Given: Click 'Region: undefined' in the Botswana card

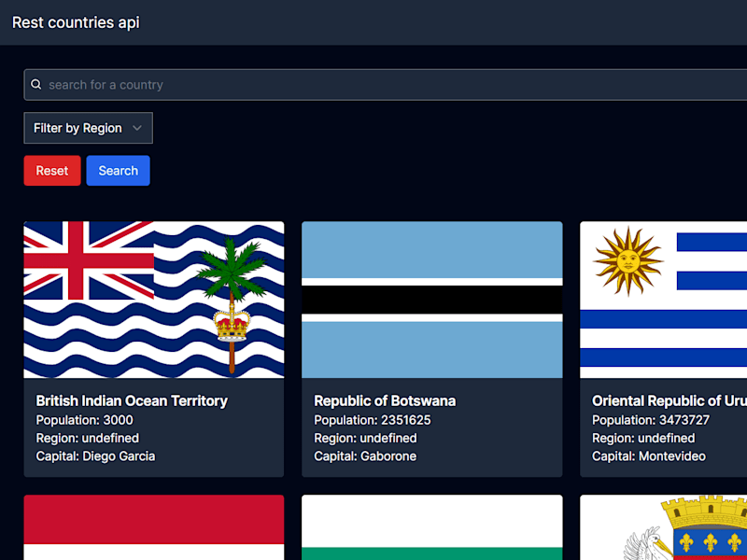Looking at the screenshot, I should pyautogui.click(x=365, y=438).
